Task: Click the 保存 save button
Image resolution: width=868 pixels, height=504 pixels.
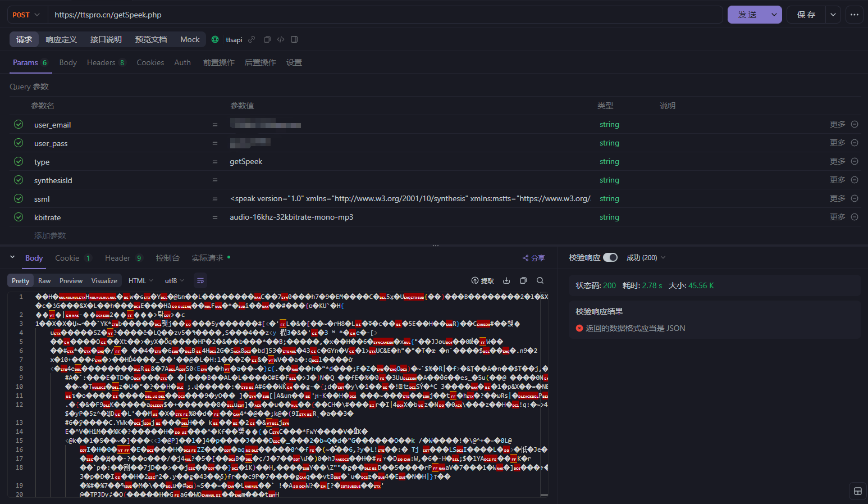Action: pos(806,15)
